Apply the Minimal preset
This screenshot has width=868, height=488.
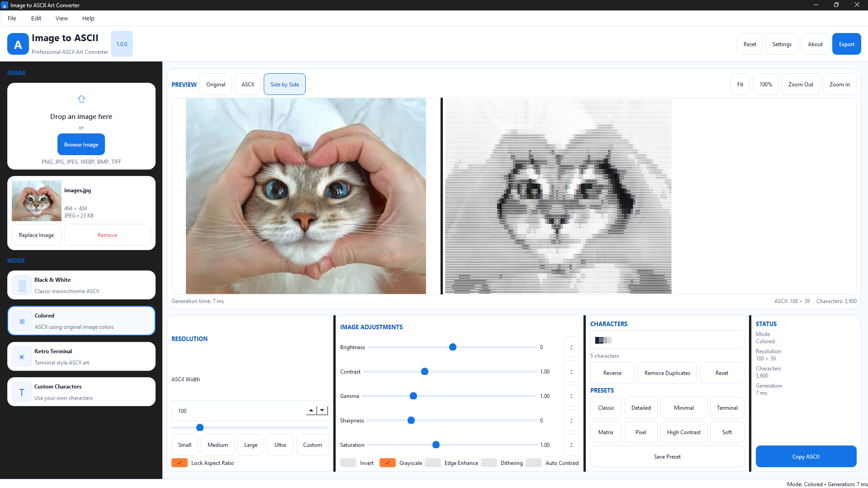[x=684, y=408]
